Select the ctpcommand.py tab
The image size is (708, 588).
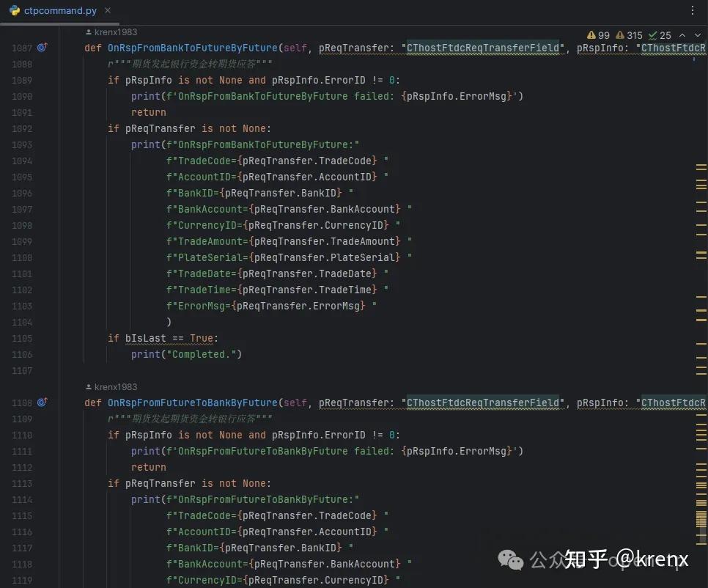[x=59, y=11]
